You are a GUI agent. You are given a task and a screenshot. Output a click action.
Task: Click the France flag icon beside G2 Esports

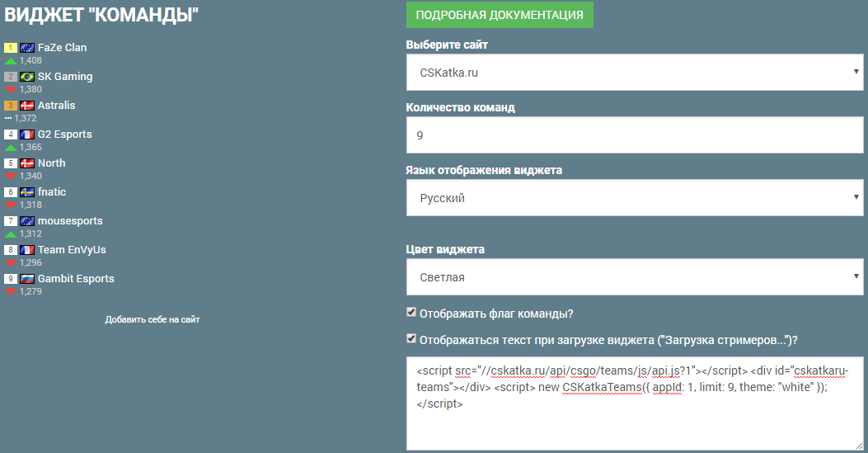tap(27, 134)
